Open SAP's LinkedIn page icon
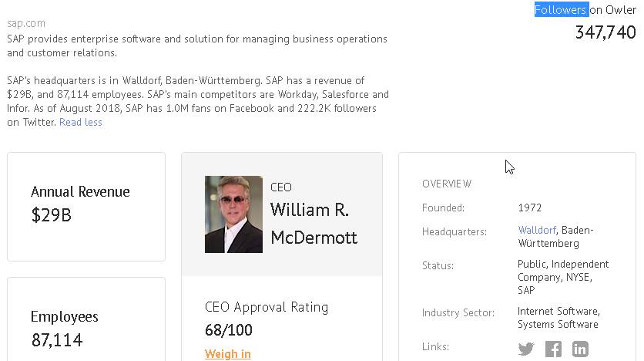644x361 pixels. click(x=580, y=349)
